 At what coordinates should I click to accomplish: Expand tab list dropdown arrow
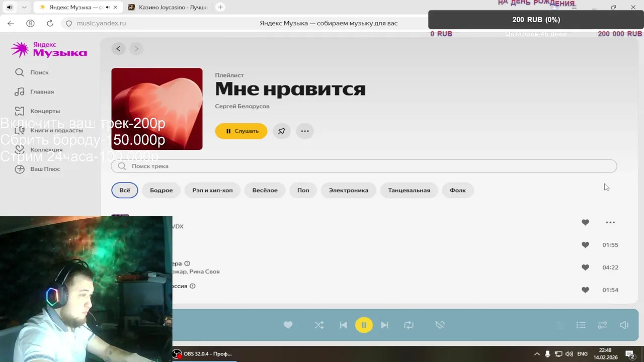click(x=24, y=7)
